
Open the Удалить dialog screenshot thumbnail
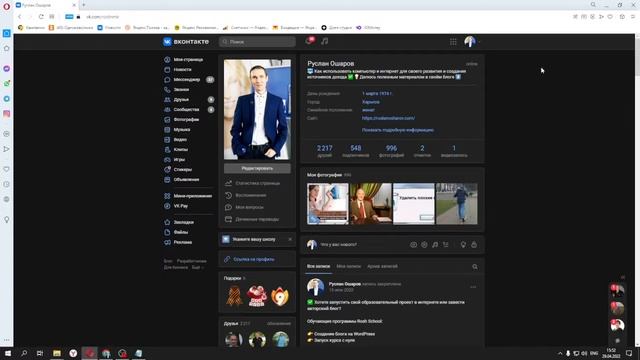pos(413,204)
